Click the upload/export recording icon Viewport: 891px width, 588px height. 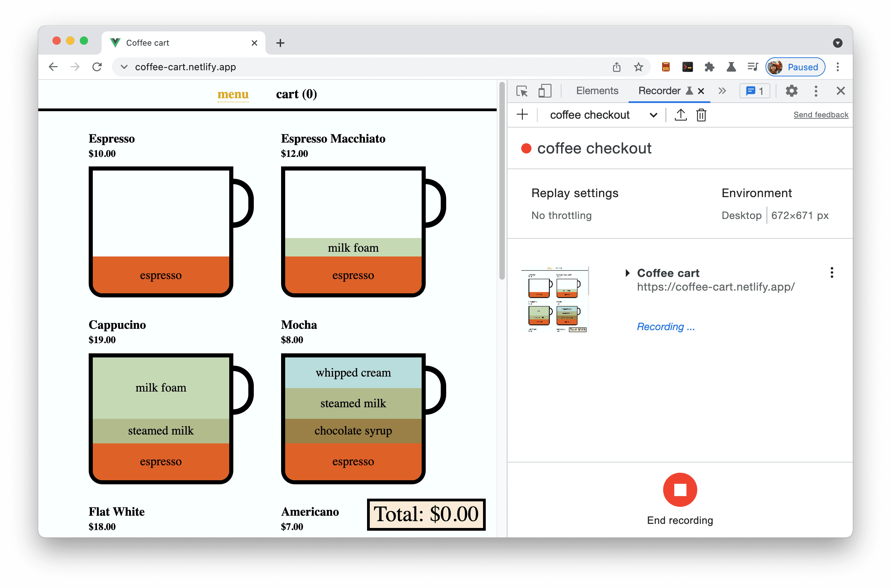pyautogui.click(x=680, y=115)
